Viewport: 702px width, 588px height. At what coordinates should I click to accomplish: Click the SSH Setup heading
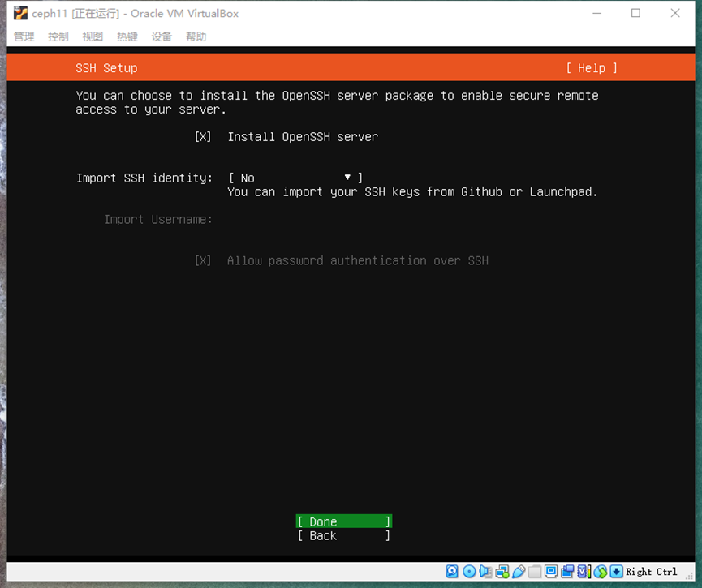[x=106, y=68]
